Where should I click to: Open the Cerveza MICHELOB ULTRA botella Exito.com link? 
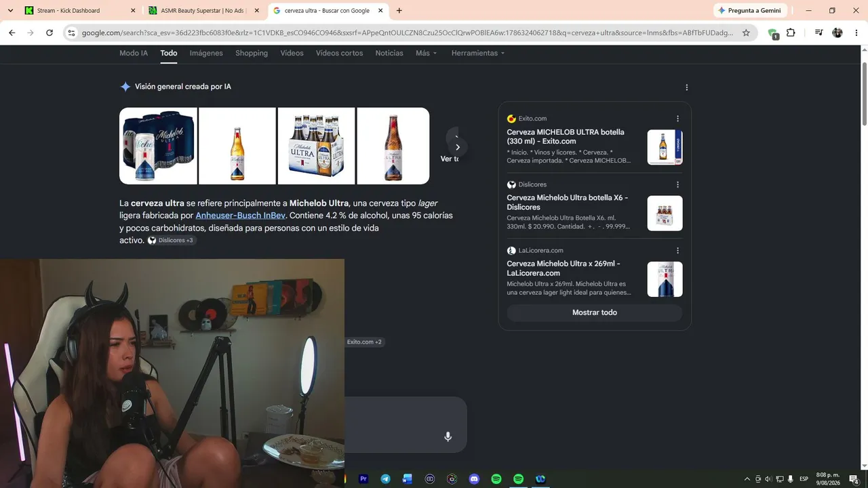point(566,137)
